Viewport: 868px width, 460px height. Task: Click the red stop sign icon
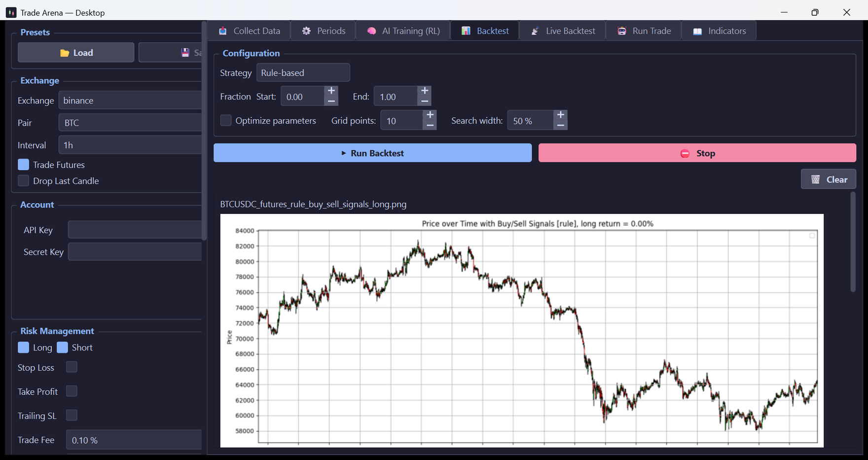(x=685, y=153)
